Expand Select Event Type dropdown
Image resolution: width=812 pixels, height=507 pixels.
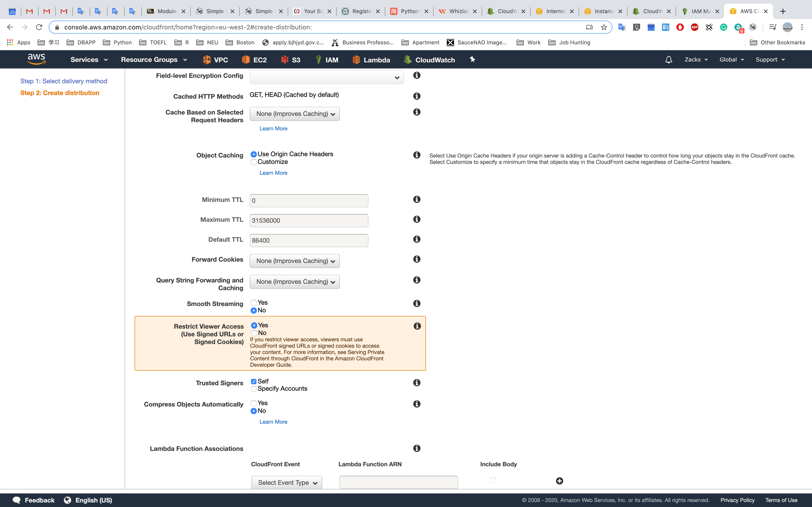point(287,483)
